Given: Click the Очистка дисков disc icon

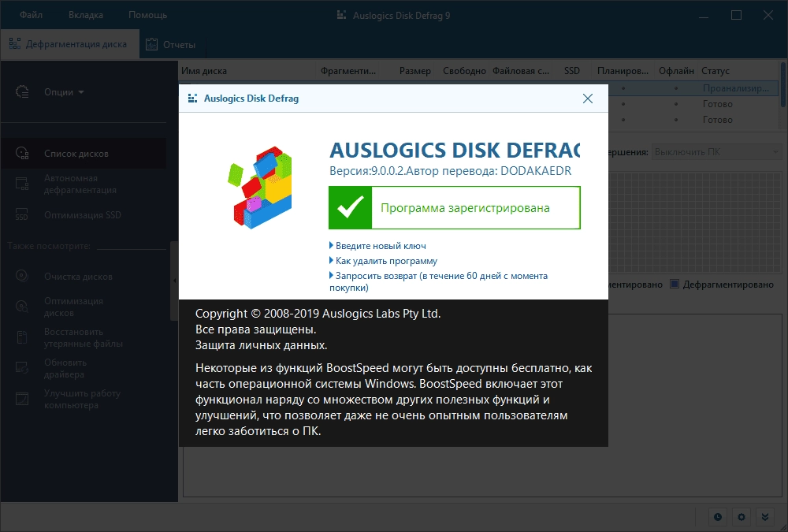Looking at the screenshot, I should pyautogui.click(x=21, y=276).
